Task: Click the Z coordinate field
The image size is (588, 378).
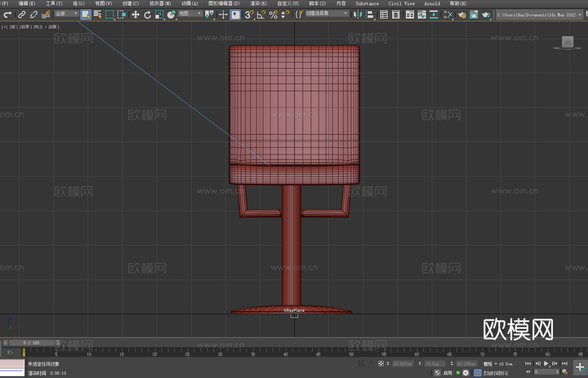Action: coord(467,364)
